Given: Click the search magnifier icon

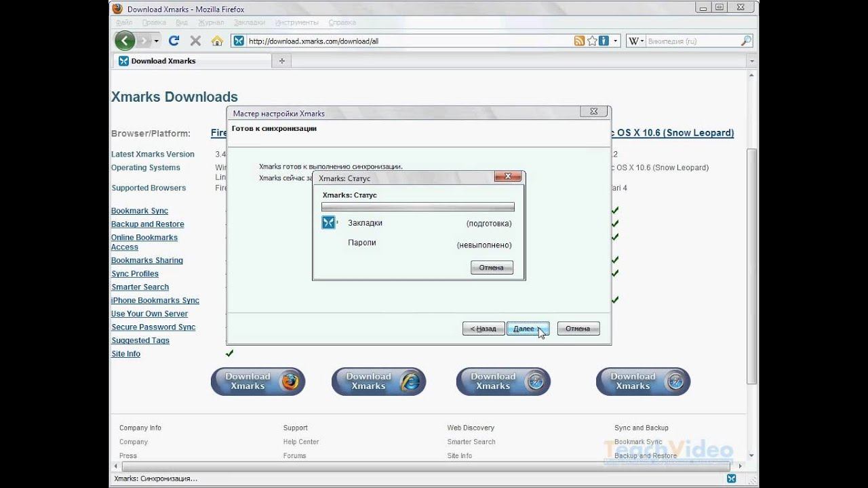Looking at the screenshot, I should coord(746,41).
